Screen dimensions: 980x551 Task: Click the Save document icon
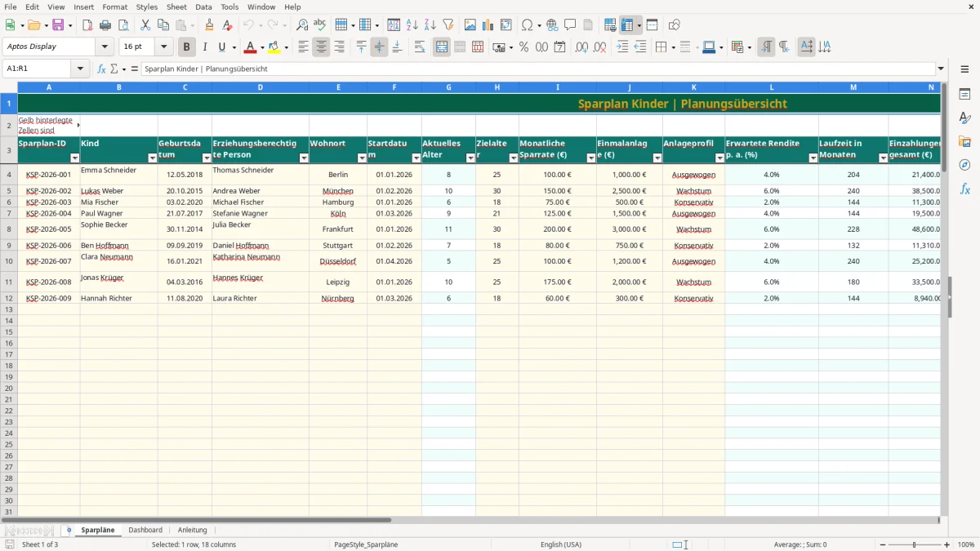[58, 25]
